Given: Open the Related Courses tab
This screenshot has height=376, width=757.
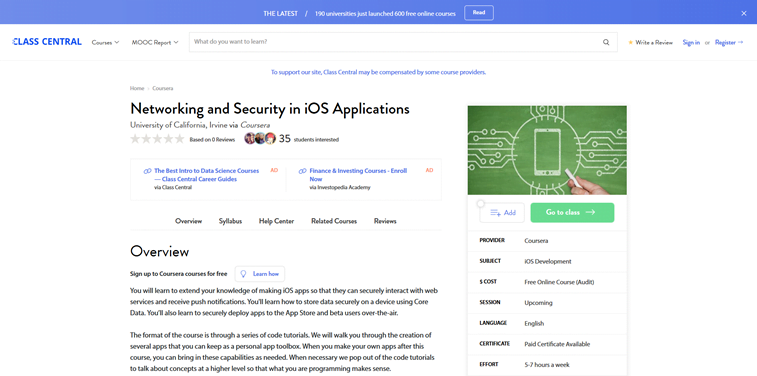Looking at the screenshot, I should pyautogui.click(x=334, y=221).
